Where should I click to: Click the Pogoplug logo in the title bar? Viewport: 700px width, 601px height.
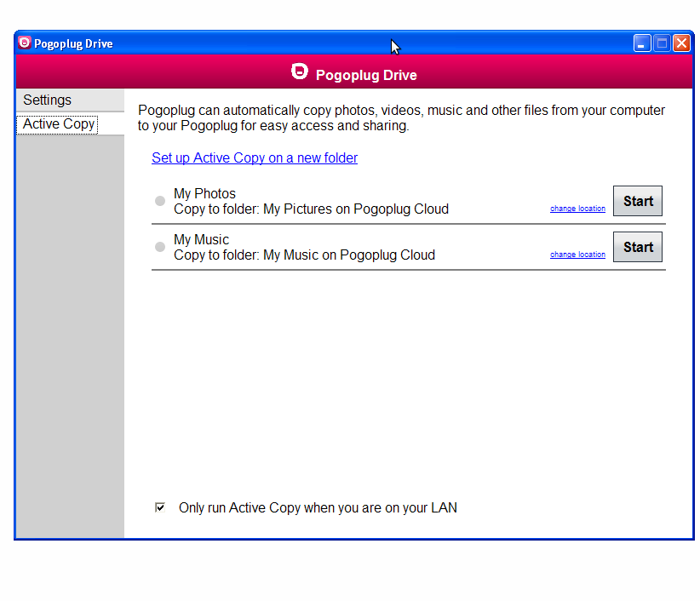(25, 43)
